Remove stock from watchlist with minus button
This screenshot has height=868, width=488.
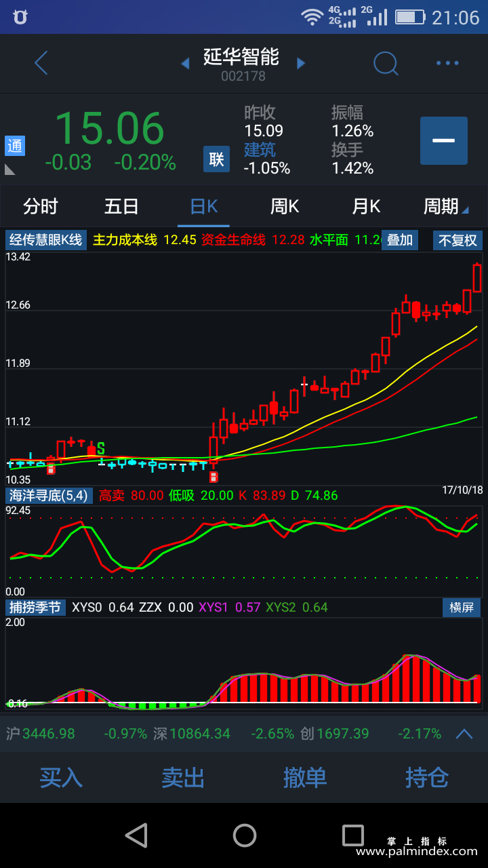444,140
